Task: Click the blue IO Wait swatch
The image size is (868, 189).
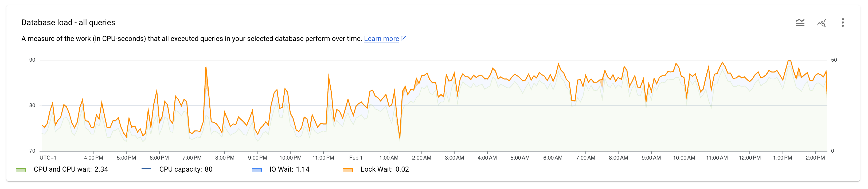Action: point(257,169)
